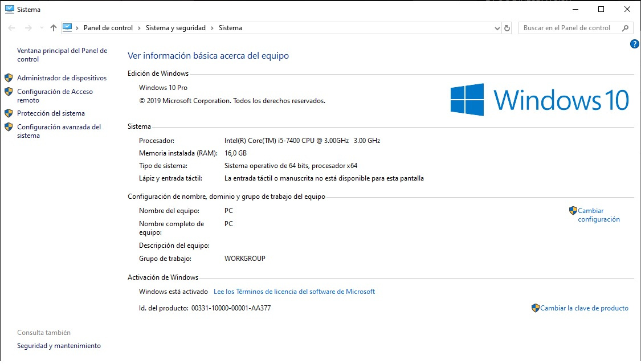This screenshot has height=364, width=641.
Task: Click the La entrada táctil o manuscrita text
Action: [324, 178]
